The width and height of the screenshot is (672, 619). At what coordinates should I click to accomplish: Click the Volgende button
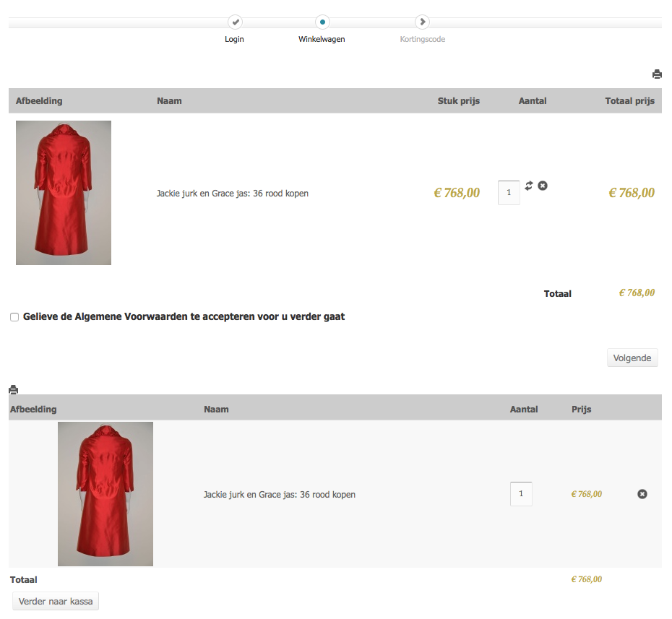[x=632, y=358]
